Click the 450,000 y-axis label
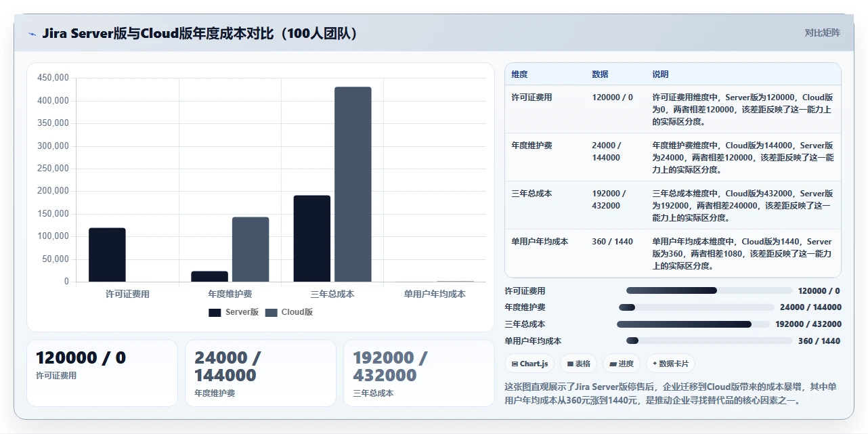 53,78
